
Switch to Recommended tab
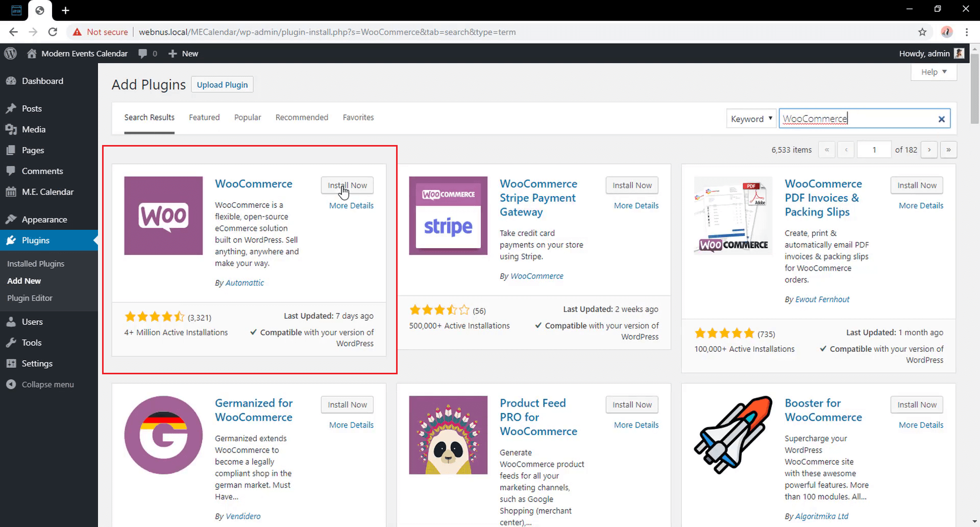[x=302, y=117]
